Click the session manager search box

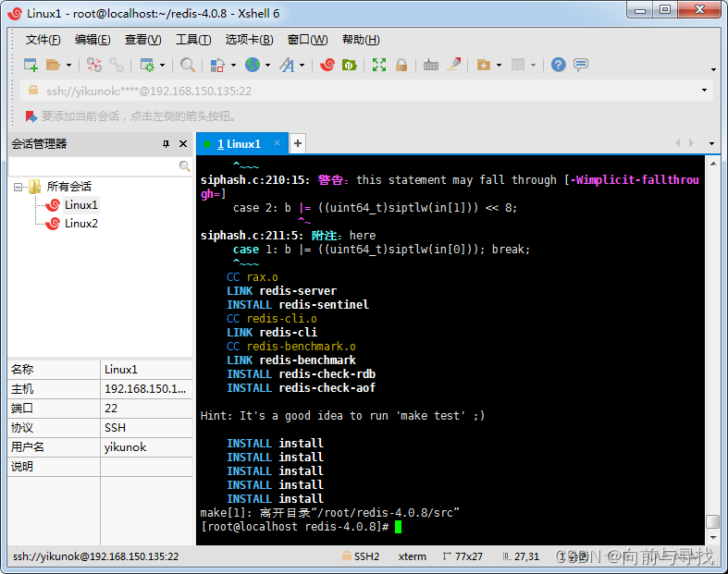pos(93,166)
